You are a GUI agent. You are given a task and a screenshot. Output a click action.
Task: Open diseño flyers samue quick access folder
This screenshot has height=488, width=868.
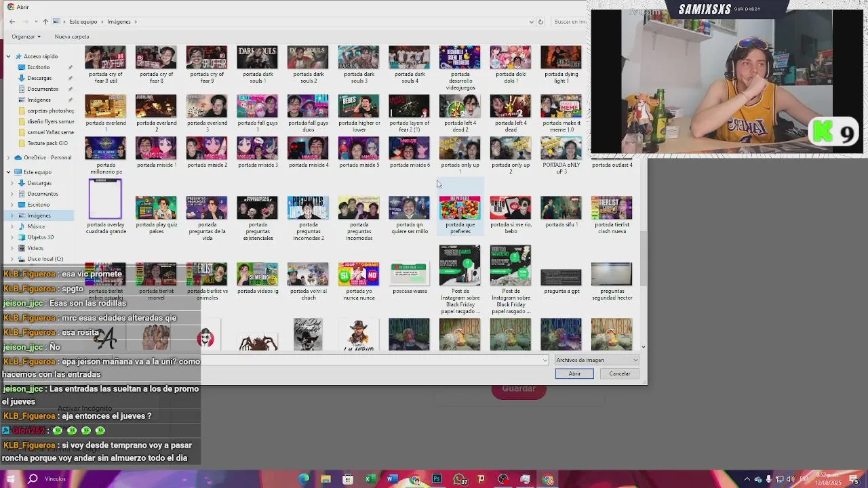pos(51,121)
